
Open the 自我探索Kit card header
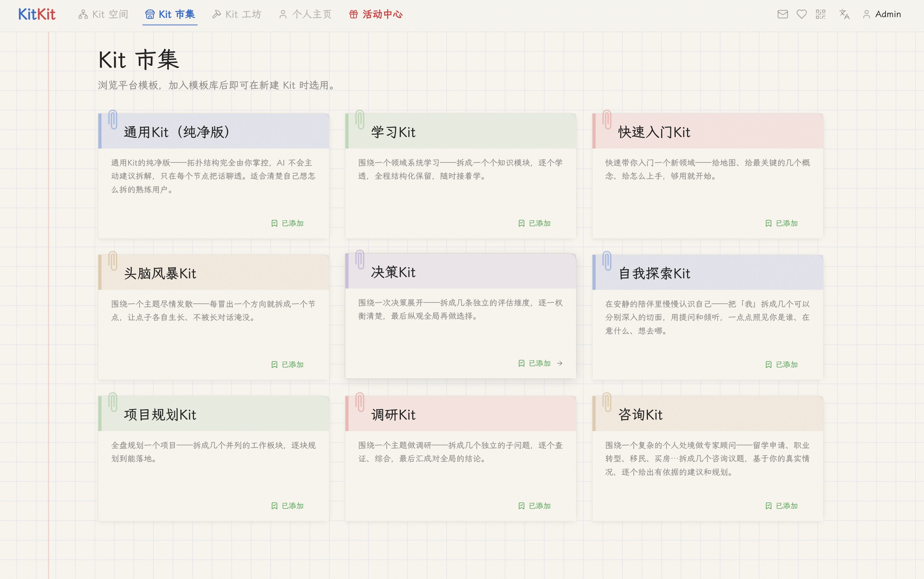coord(707,273)
